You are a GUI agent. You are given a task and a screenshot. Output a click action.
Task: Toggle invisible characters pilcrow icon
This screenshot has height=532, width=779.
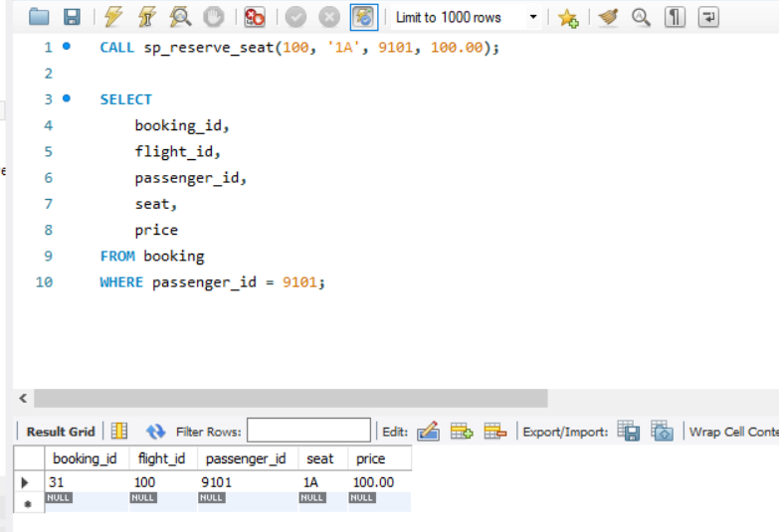click(675, 17)
